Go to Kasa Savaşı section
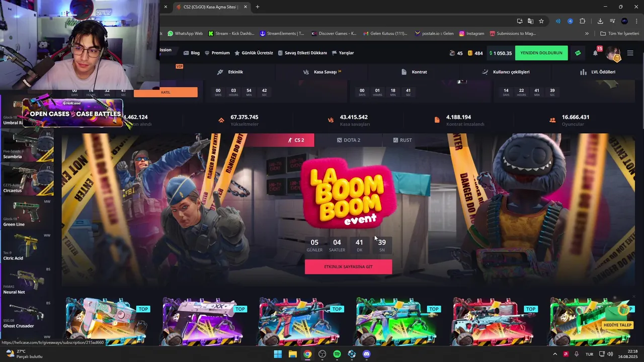This screenshot has width=644, height=362. click(x=323, y=72)
